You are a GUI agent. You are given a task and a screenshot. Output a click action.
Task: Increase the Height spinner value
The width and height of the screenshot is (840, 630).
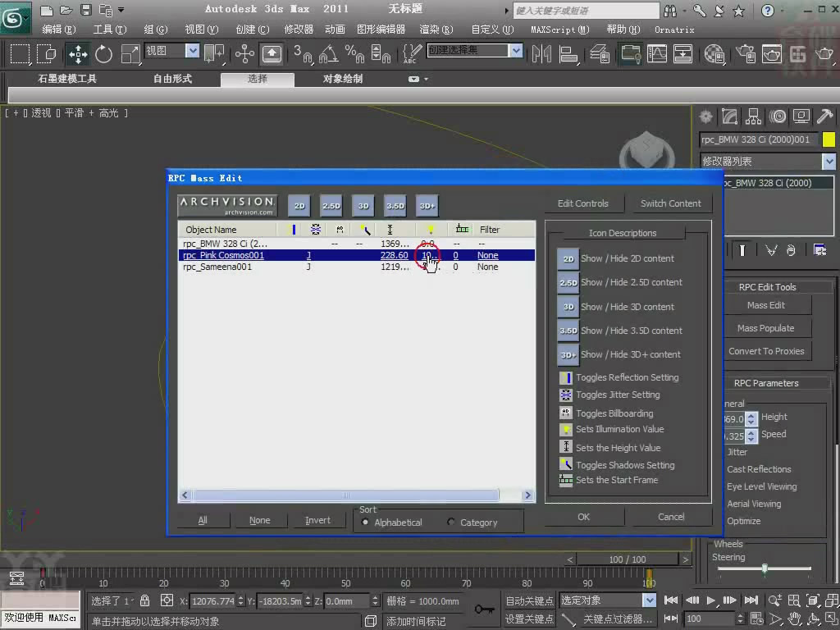coord(751,416)
